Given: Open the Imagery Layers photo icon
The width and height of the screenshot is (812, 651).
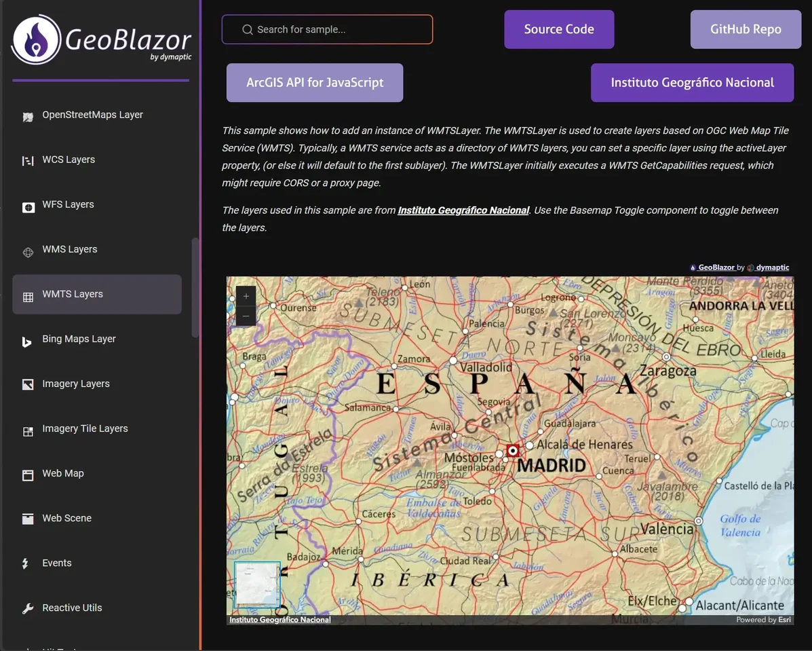Looking at the screenshot, I should click(28, 384).
